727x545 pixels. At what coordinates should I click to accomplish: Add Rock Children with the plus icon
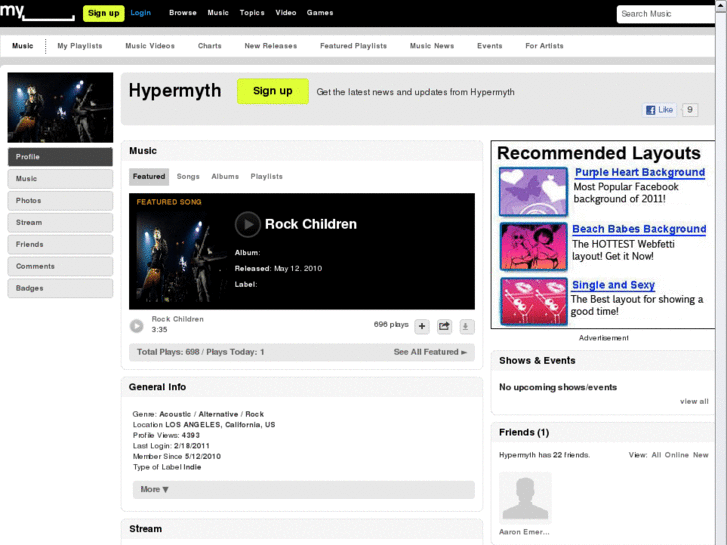pyautogui.click(x=421, y=327)
